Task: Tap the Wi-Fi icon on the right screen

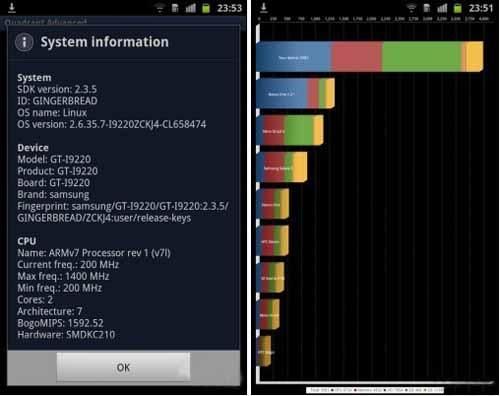Action: pyautogui.click(x=412, y=8)
